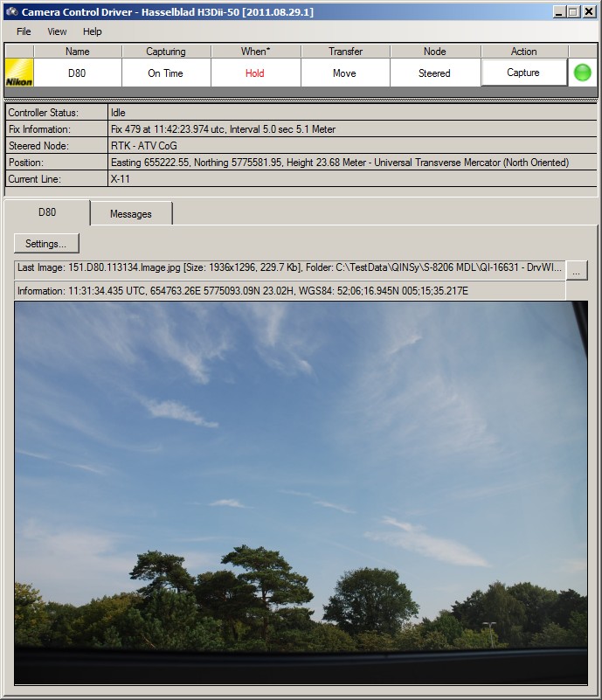Select the Steered node cell

coord(434,73)
